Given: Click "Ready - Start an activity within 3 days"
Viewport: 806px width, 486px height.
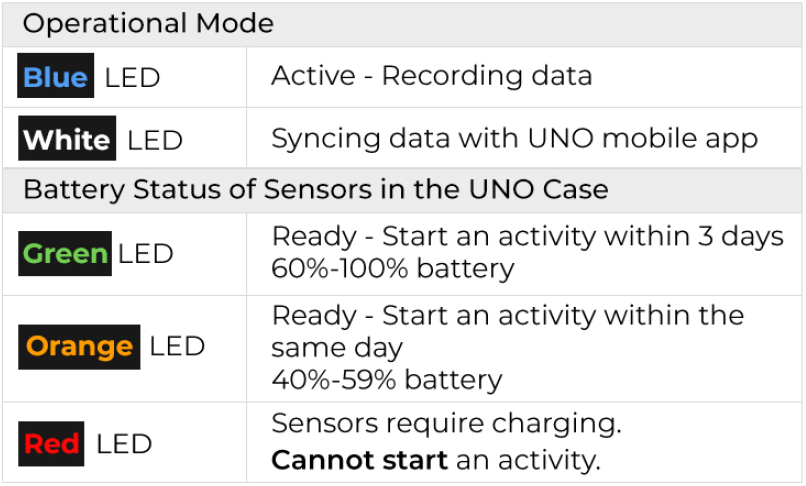Looking at the screenshot, I should point(527,237).
